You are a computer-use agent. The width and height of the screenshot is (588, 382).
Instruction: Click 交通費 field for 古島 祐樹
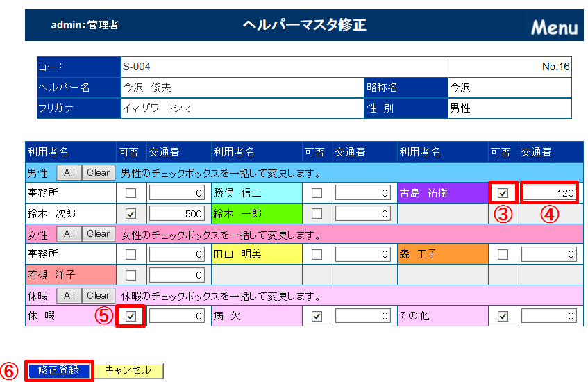pos(549,193)
